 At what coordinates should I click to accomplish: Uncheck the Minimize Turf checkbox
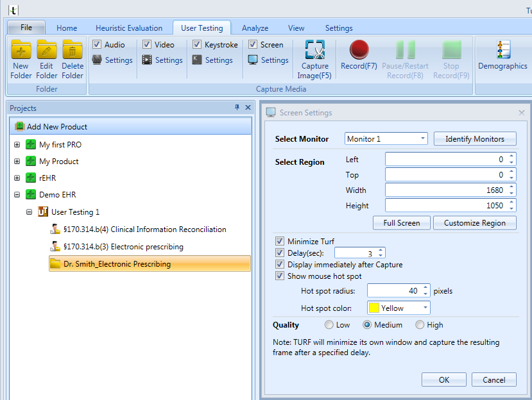pyautogui.click(x=280, y=242)
